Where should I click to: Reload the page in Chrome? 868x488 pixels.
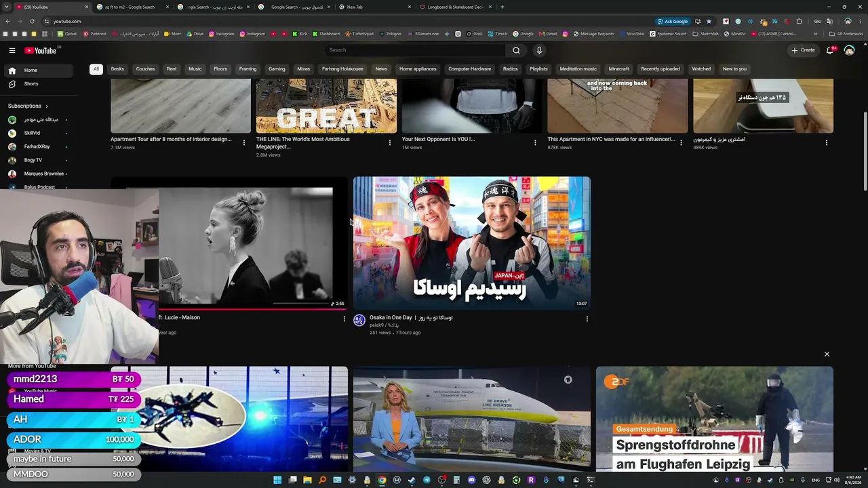click(x=32, y=21)
